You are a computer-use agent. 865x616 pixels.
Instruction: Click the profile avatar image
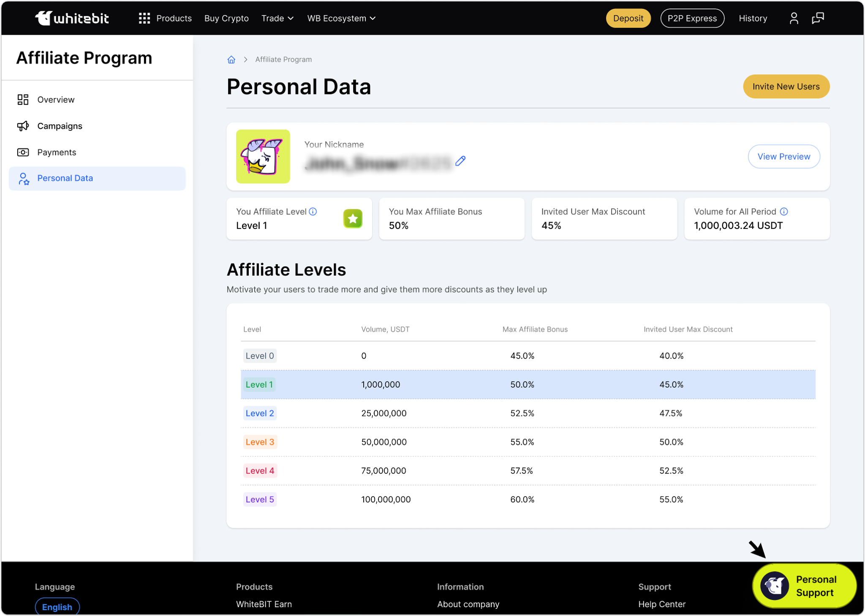[x=263, y=157]
